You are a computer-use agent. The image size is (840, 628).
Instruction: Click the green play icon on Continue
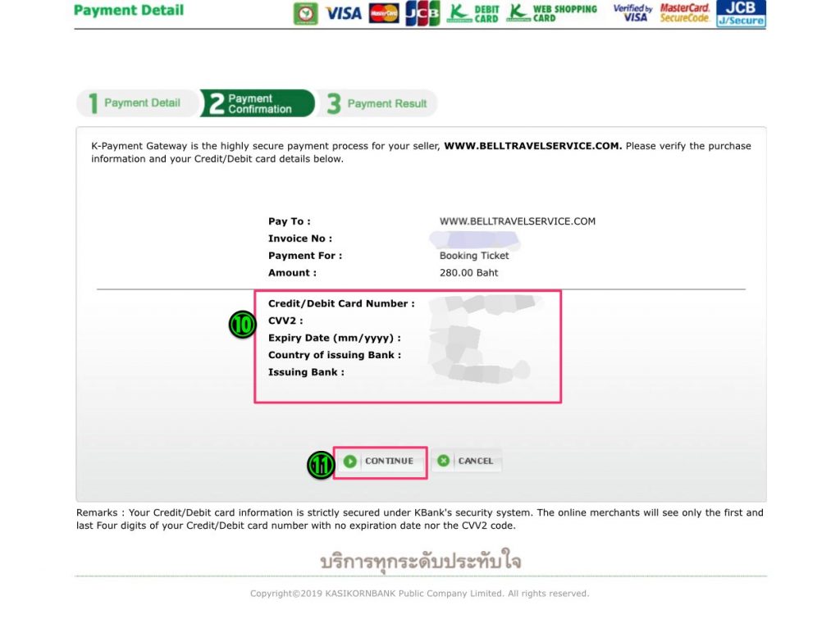pos(349,461)
